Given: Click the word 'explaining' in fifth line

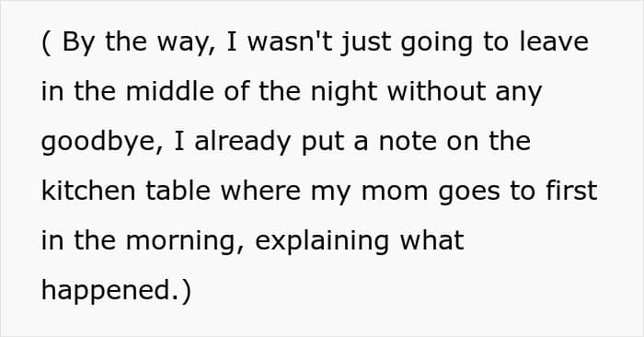Looking at the screenshot, I should pos(322,242).
